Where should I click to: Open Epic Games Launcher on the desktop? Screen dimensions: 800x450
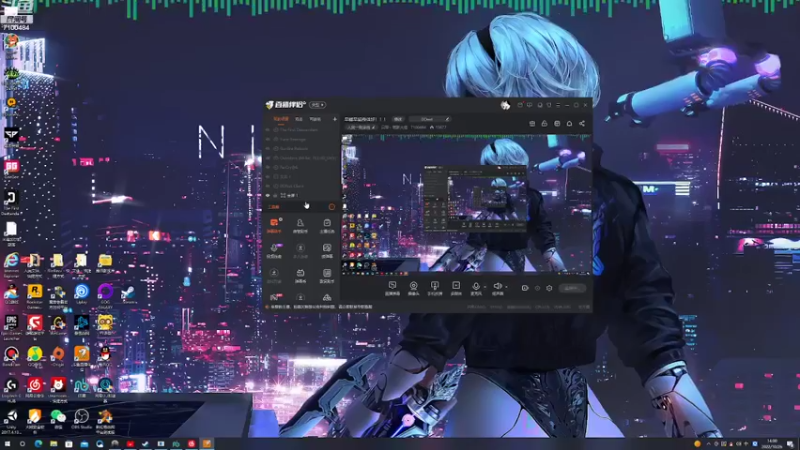[x=11, y=326]
